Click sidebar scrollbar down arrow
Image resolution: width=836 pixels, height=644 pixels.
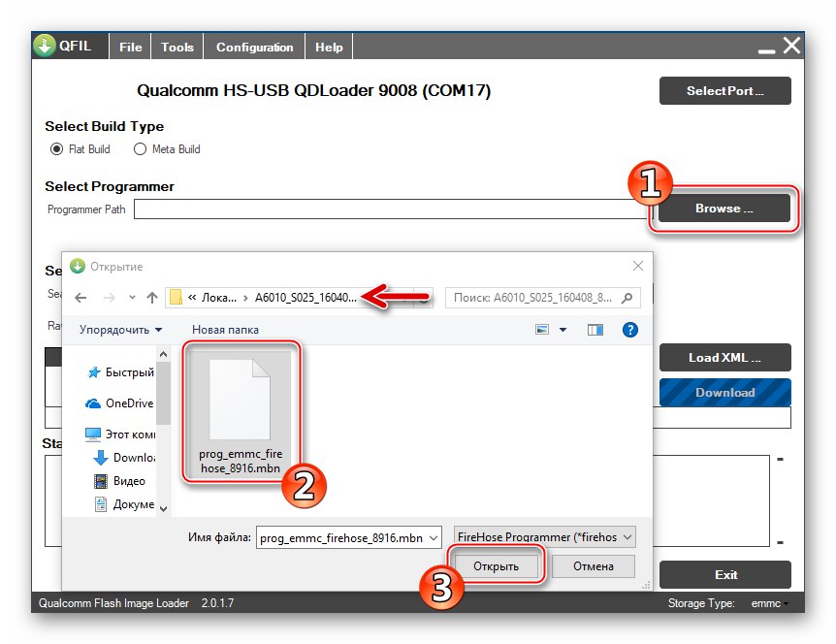[x=164, y=508]
